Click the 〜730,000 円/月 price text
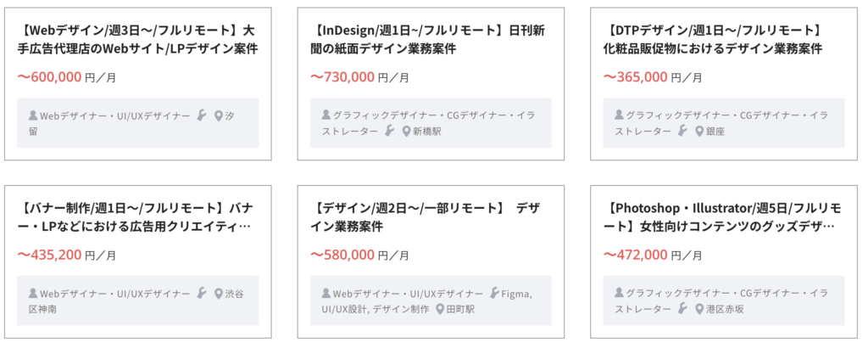 (359, 76)
